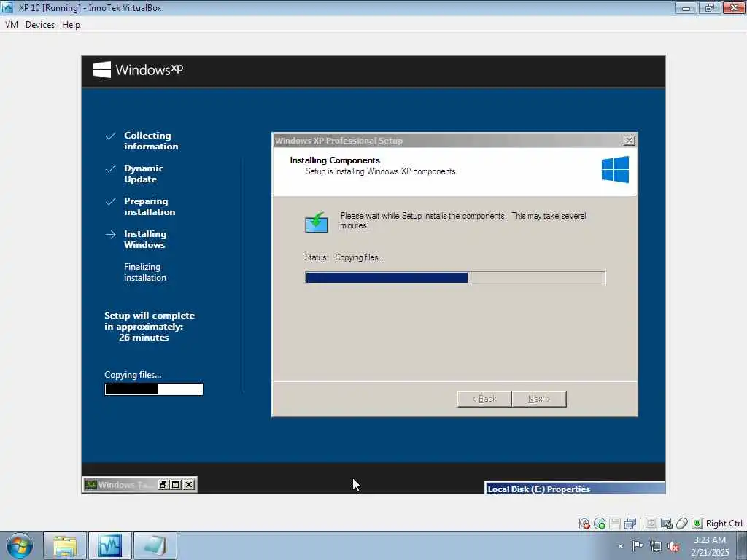Click the 'Finalizing installation' step text
This screenshot has height=560, width=747.
click(145, 273)
